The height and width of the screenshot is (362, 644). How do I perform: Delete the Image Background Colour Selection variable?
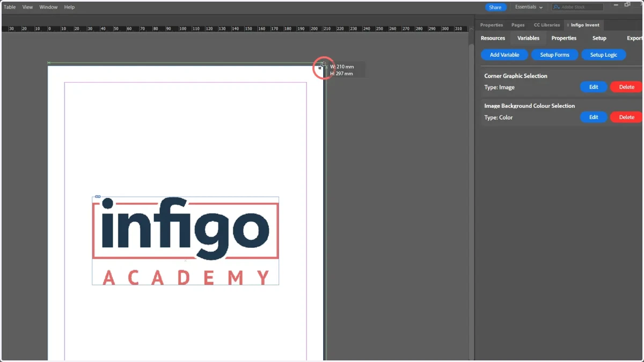tap(626, 117)
